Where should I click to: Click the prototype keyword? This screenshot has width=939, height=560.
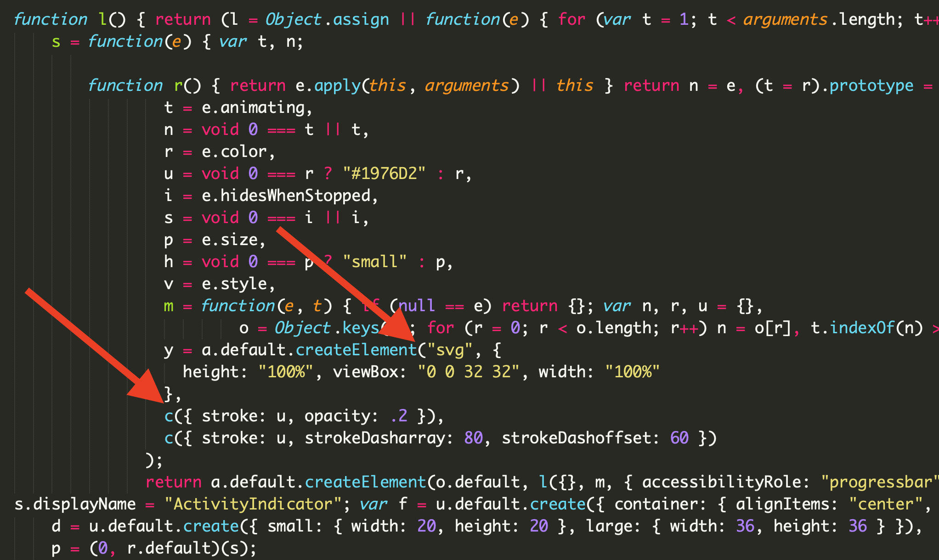[x=871, y=86]
